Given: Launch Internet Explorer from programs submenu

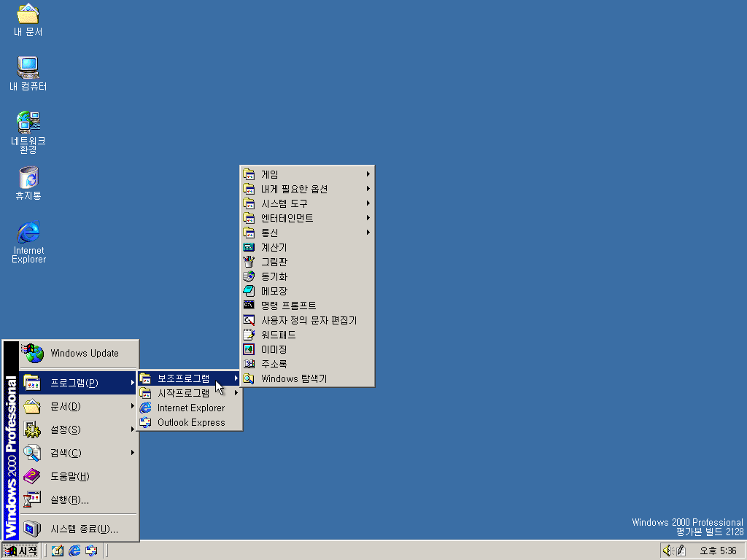Looking at the screenshot, I should coord(189,408).
